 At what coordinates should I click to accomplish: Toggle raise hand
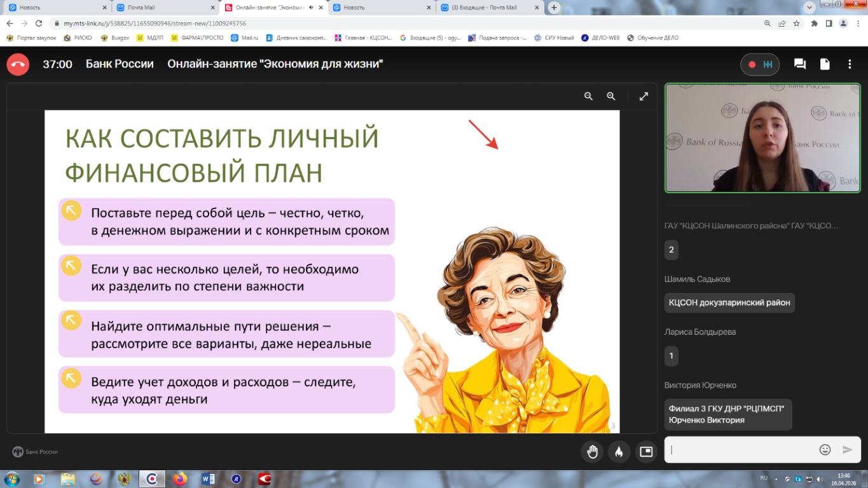pos(592,452)
